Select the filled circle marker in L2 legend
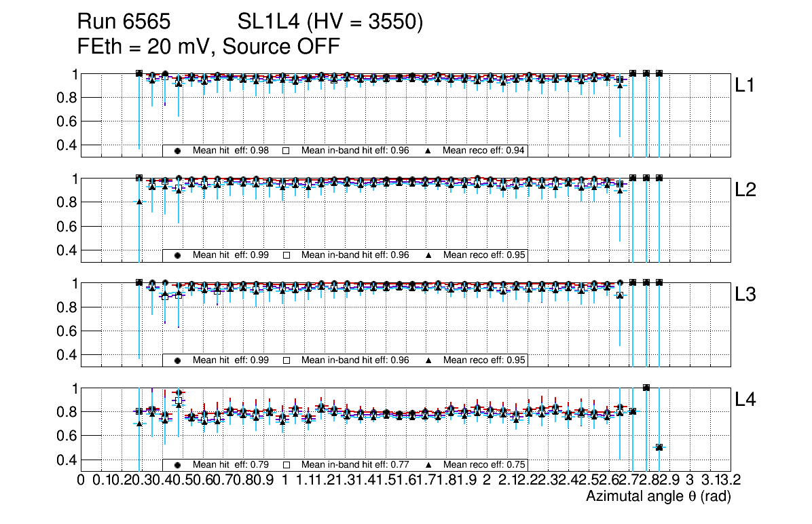Viewport: 812px width, 524px height. click(x=178, y=256)
